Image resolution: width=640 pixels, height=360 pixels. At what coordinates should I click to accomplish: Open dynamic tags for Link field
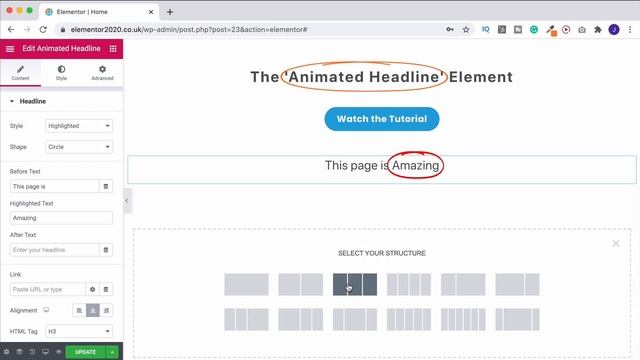tap(106, 289)
